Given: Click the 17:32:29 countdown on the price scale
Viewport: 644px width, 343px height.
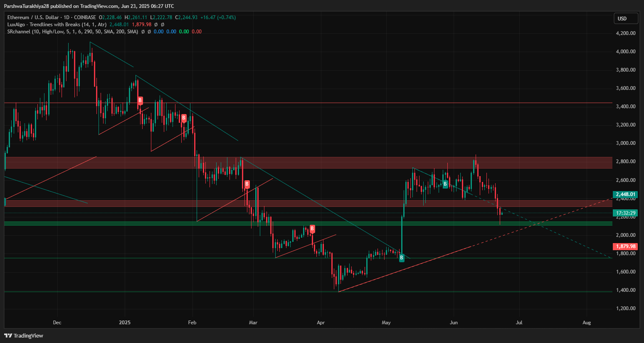Looking at the screenshot, I should [x=625, y=213].
